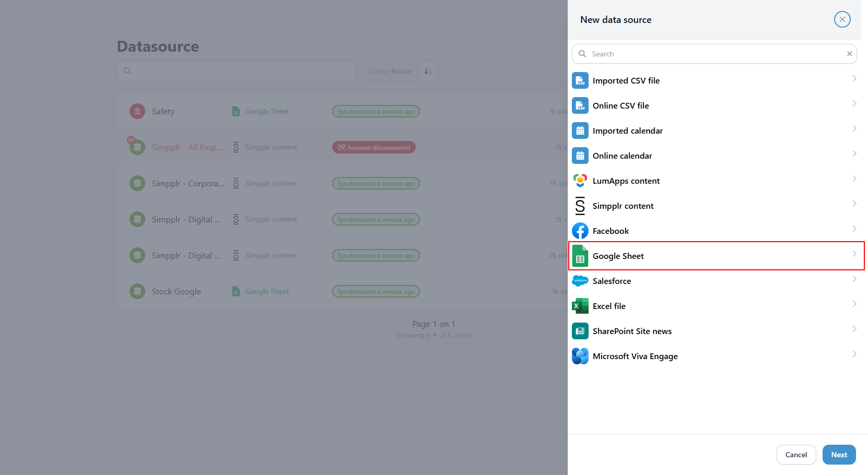The width and height of the screenshot is (868, 475).
Task: Expand the Imported CSV file chevron
Action: [x=854, y=78]
